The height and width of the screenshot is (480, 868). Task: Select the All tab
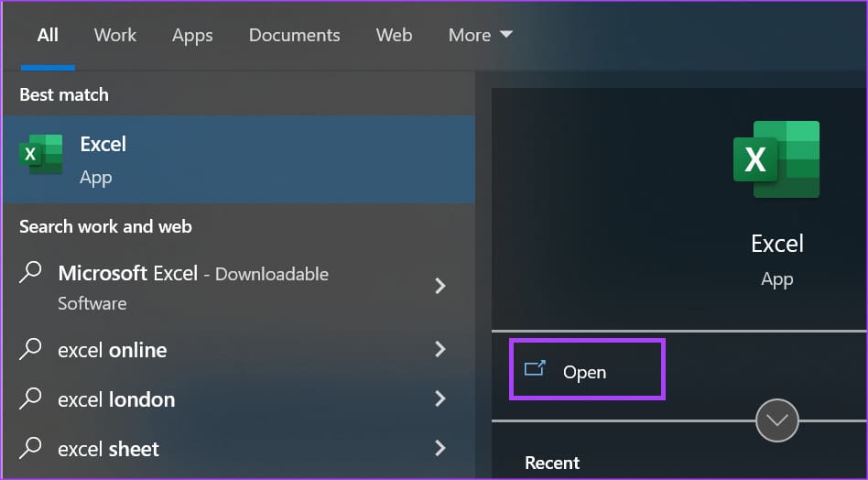click(x=48, y=35)
